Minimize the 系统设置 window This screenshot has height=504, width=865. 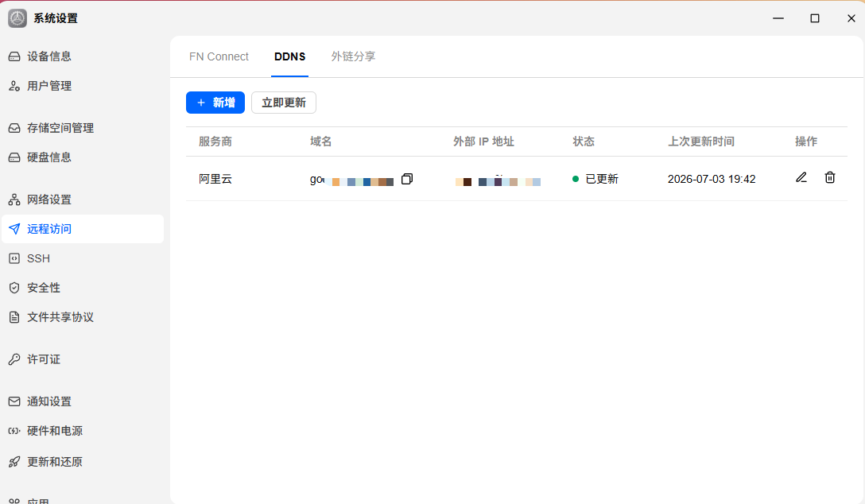[778, 18]
